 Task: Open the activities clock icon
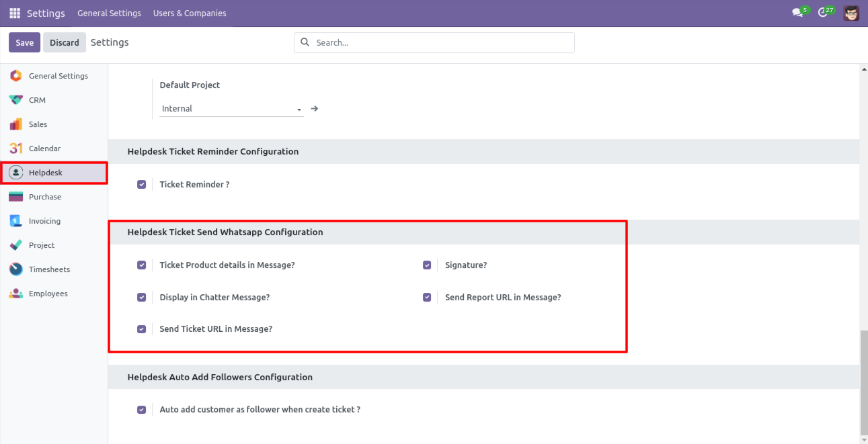coord(822,13)
